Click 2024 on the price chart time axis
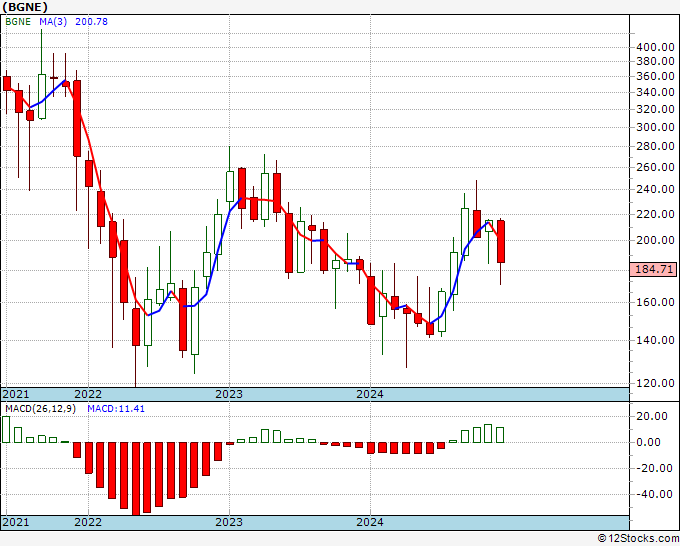The image size is (680, 546). point(370,394)
